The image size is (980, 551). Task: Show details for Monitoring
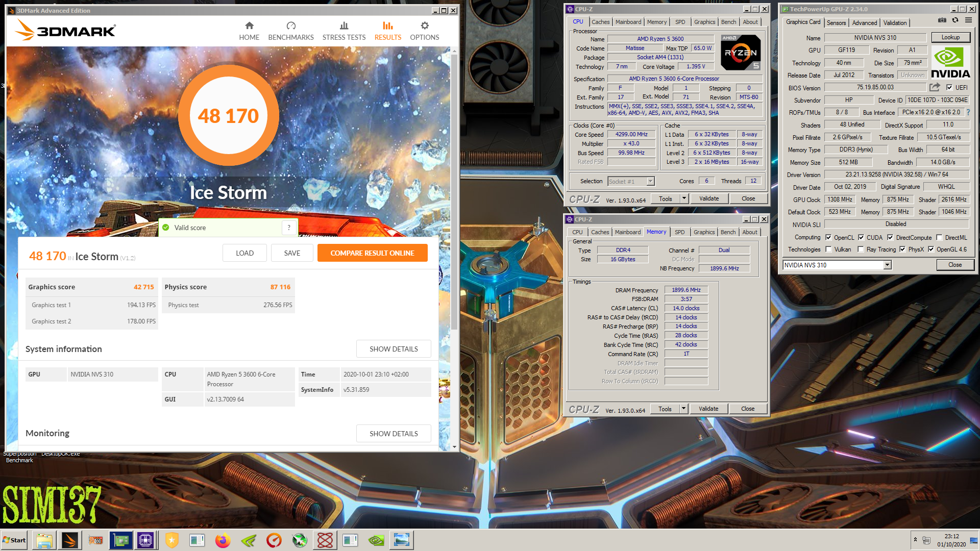394,434
